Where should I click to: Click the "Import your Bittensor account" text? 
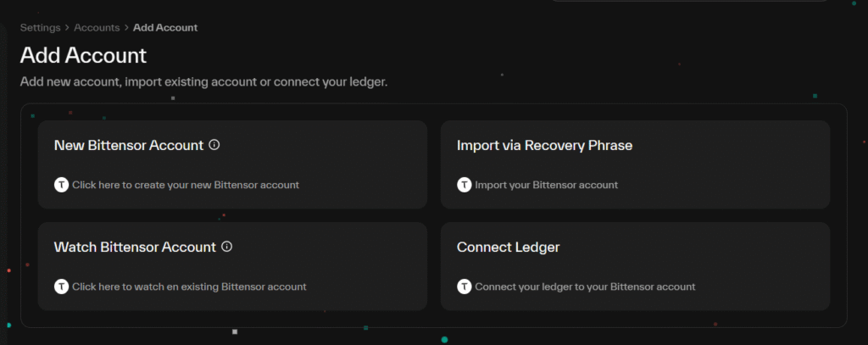click(x=546, y=185)
